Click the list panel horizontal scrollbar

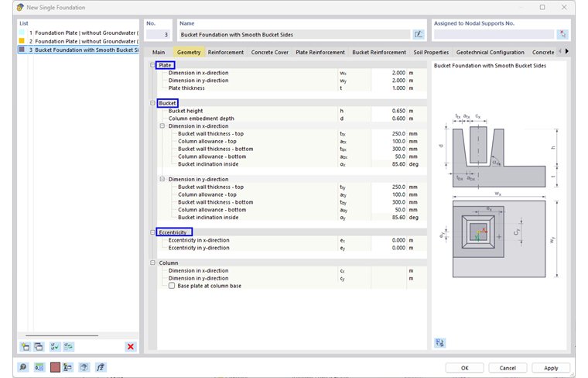click(x=62, y=335)
